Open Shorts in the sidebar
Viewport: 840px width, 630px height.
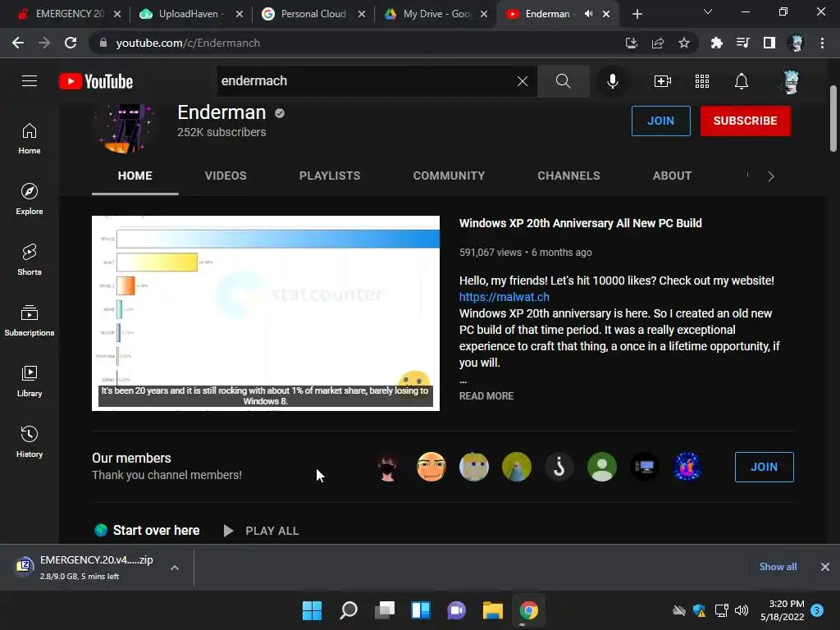click(x=30, y=260)
